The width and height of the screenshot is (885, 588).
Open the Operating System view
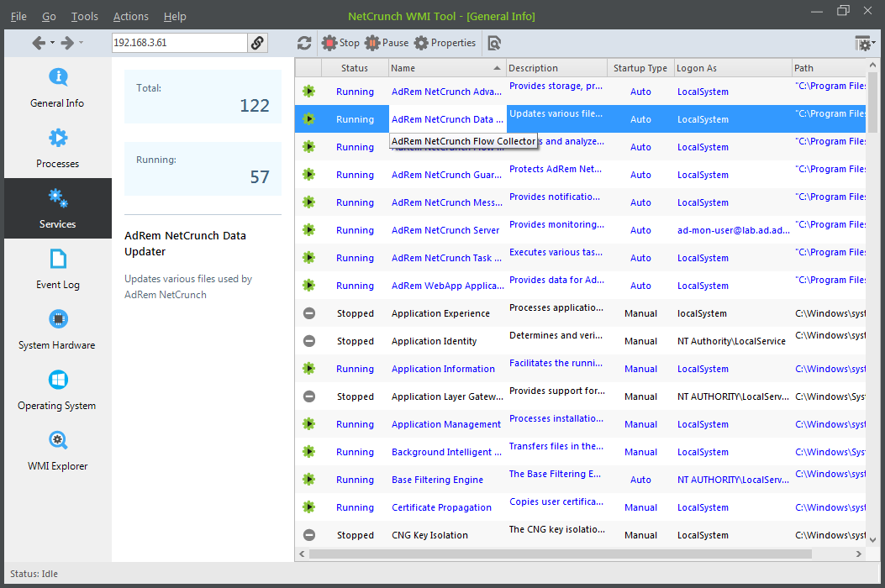click(x=57, y=390)
